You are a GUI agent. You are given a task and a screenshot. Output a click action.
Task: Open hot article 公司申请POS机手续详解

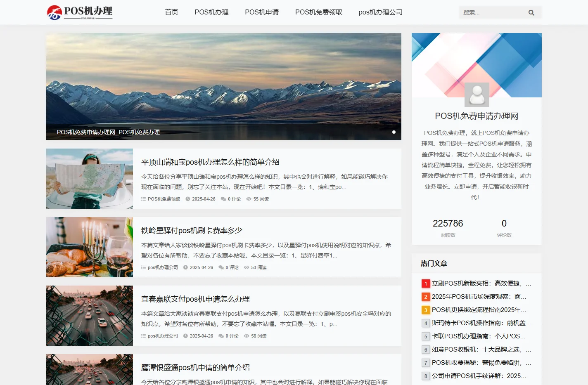(479, 376)
